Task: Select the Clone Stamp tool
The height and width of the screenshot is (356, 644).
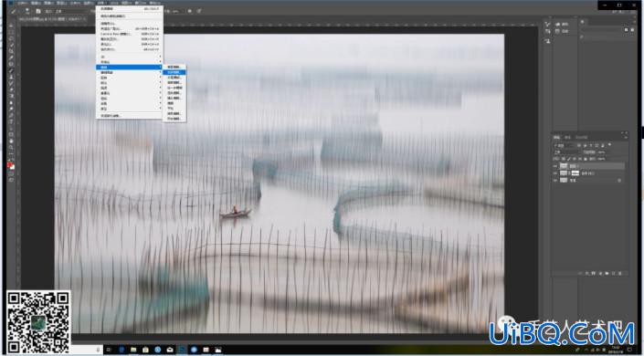Action: click(12, 78)
